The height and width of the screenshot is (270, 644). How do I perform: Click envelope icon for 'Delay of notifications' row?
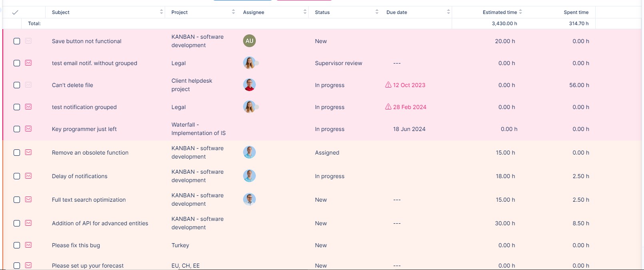[28, 176]
